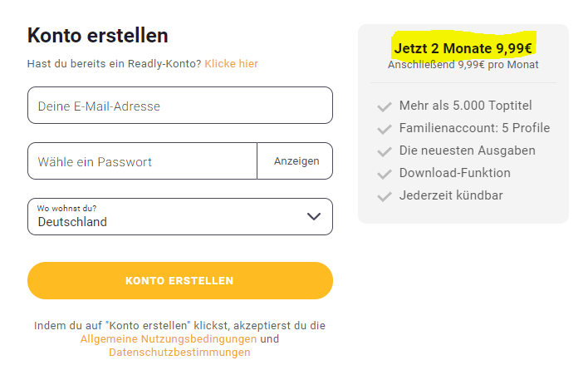Click the highlighted Jetzt 2 Monate 9,99€ offer

coord(463,47)
